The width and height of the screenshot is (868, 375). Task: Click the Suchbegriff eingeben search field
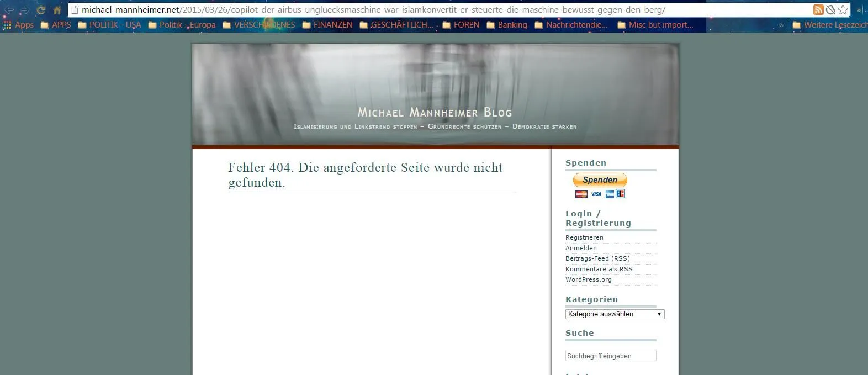coord(611,356)
